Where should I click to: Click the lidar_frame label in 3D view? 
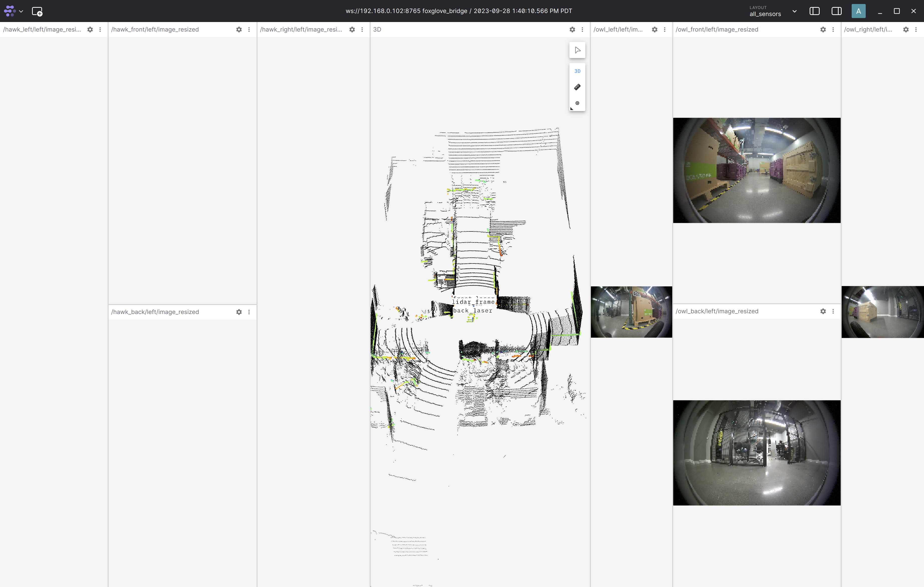pyautogui.click(x=473, y=302)
